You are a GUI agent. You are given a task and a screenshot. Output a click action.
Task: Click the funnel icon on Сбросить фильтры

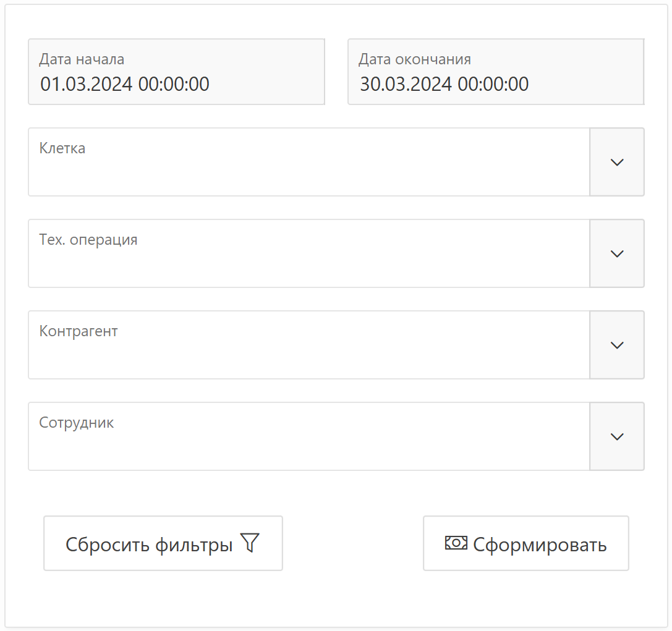click(x=249, y=543)
